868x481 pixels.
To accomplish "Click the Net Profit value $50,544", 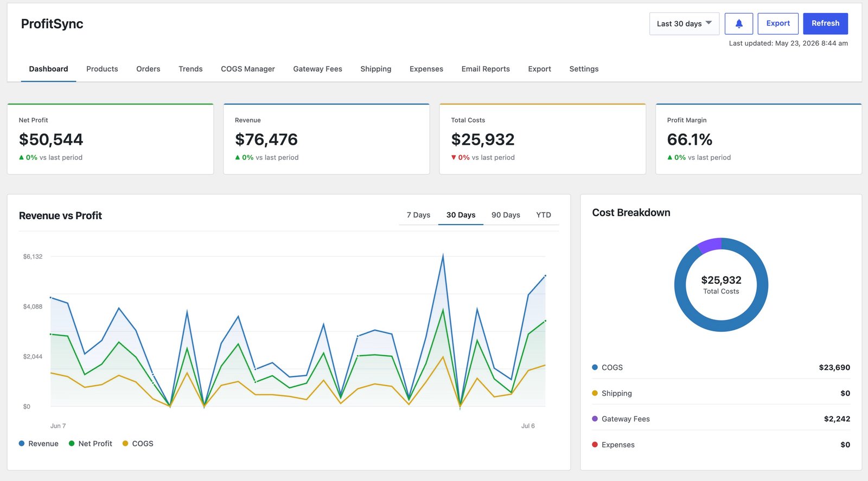I will 51,139.
